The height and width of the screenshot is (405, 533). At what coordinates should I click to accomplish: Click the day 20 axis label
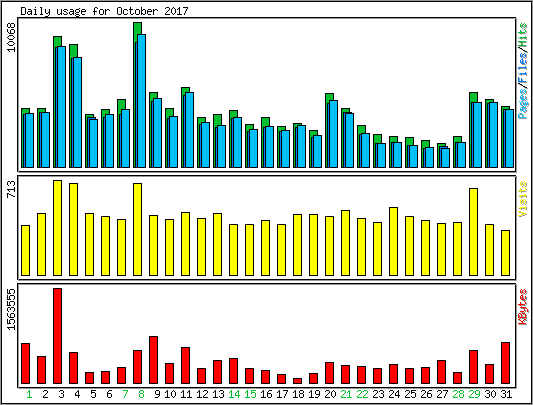pos(330,394)
